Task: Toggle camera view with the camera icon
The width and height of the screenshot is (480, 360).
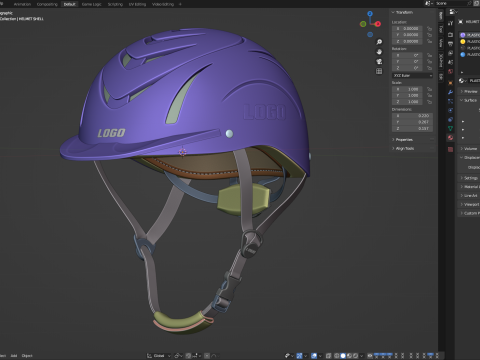Action: click(379, 61)
